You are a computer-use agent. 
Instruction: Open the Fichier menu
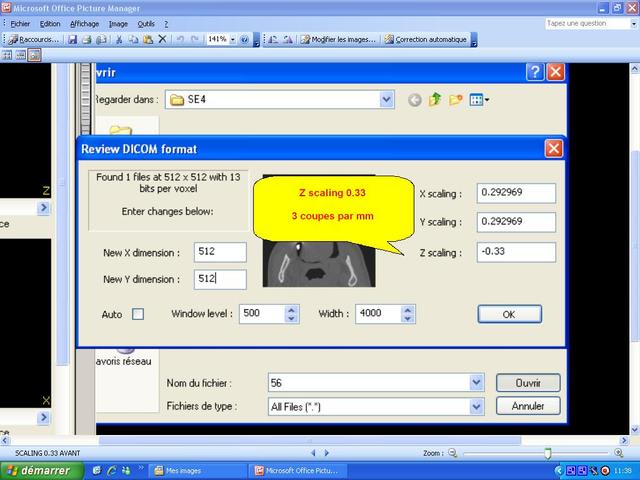pos(20,24)
